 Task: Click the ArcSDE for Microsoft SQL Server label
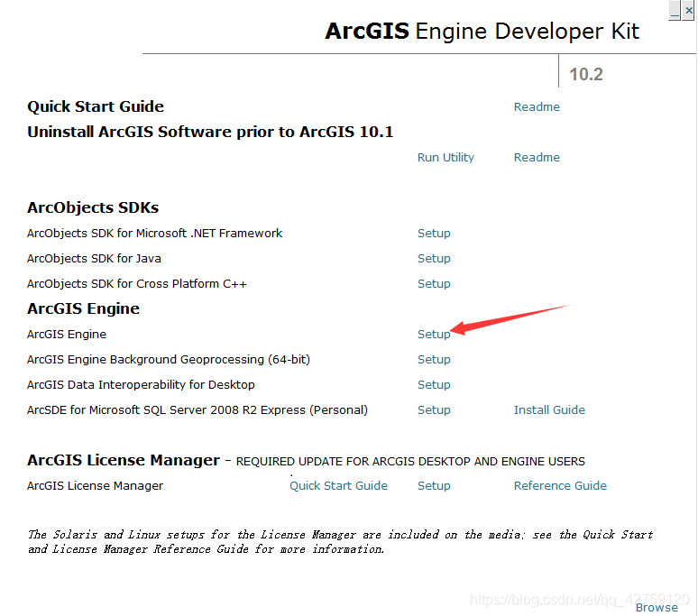197,410
